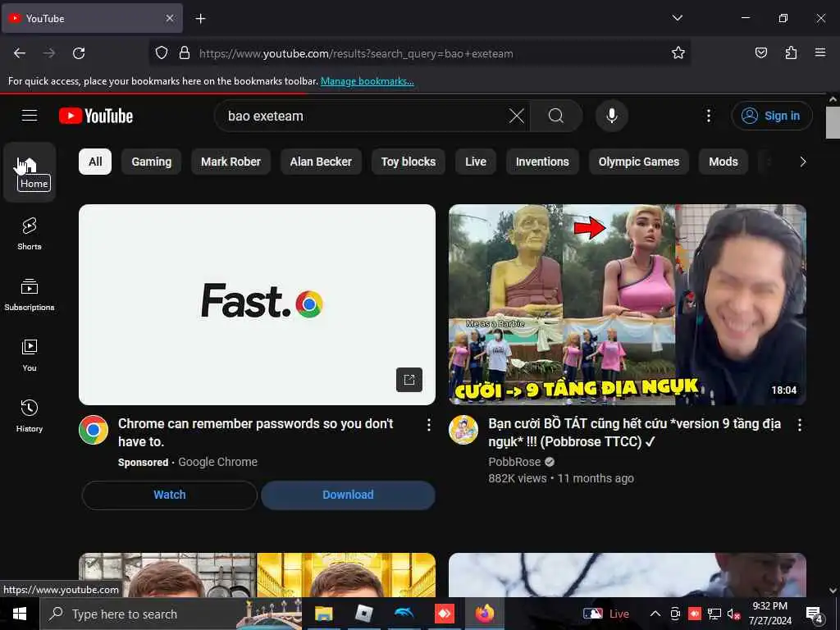
Task: Click the PobbRose channel avatar
Action: (x=463, y=430)
